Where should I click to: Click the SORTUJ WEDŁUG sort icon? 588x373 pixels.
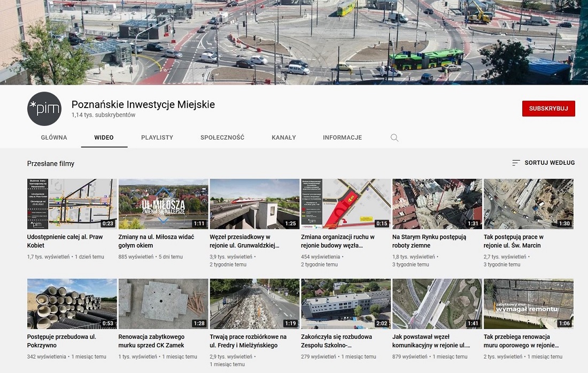pos(516,162)
